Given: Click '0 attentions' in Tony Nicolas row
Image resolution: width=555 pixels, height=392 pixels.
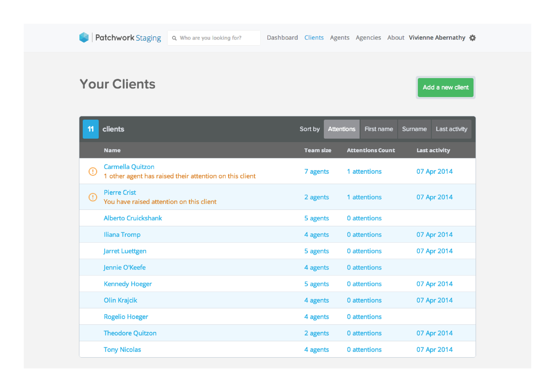Looking at the screenshot, I should pos(364,349).
